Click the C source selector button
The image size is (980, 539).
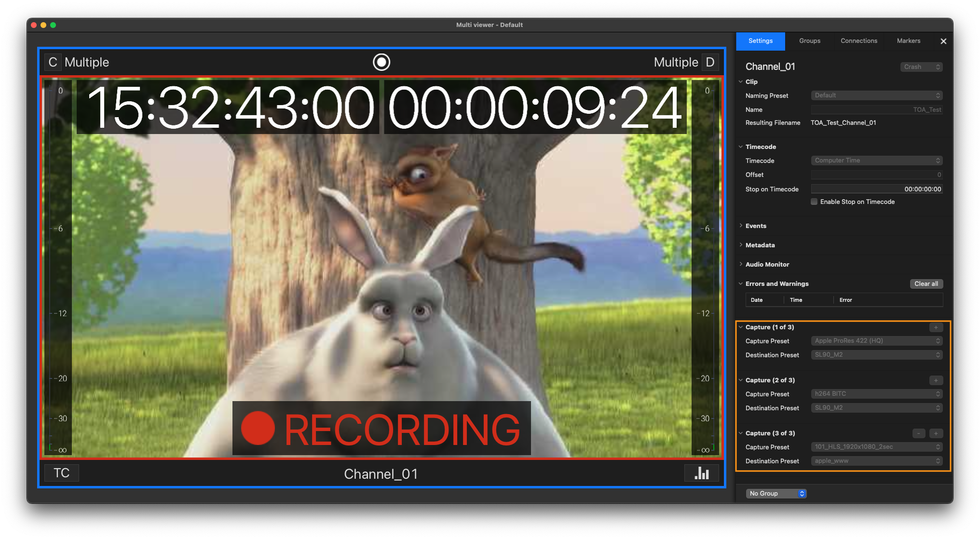(53, 62)
